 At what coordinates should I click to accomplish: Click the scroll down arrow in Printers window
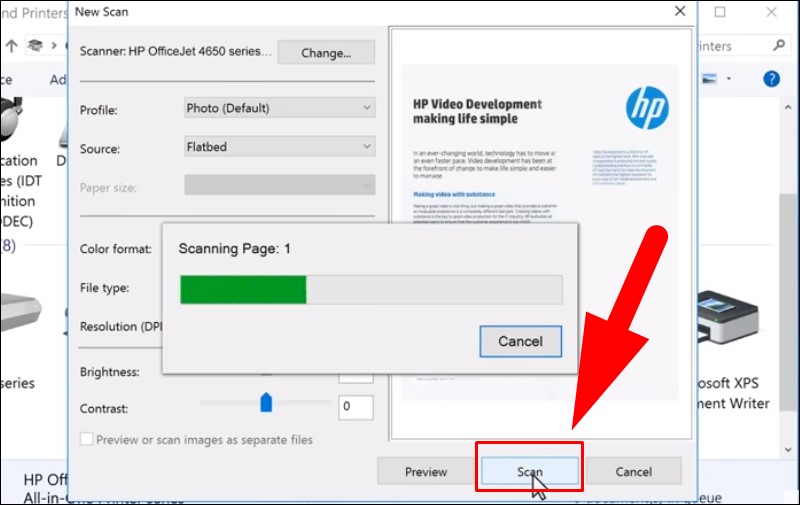coord(788,449)
